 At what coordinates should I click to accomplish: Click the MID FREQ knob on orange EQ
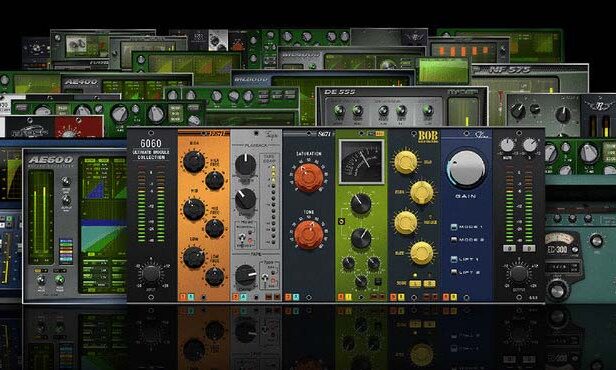214,228
